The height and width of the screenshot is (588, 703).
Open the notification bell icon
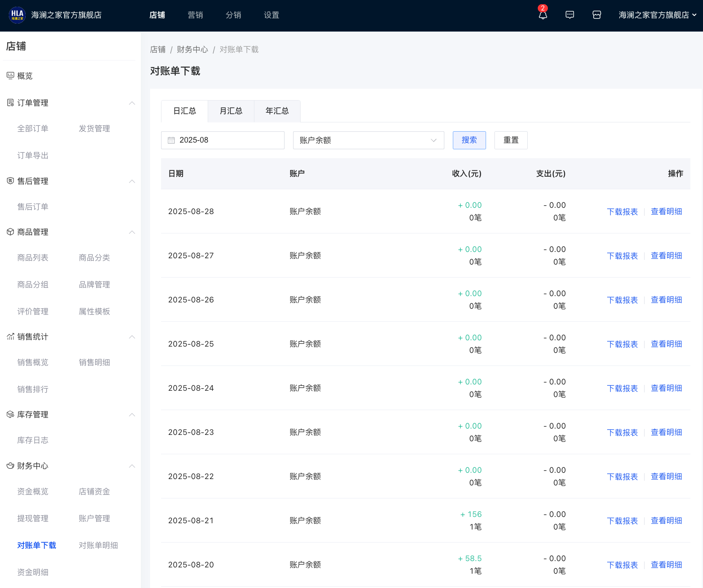tap(543, 15)
